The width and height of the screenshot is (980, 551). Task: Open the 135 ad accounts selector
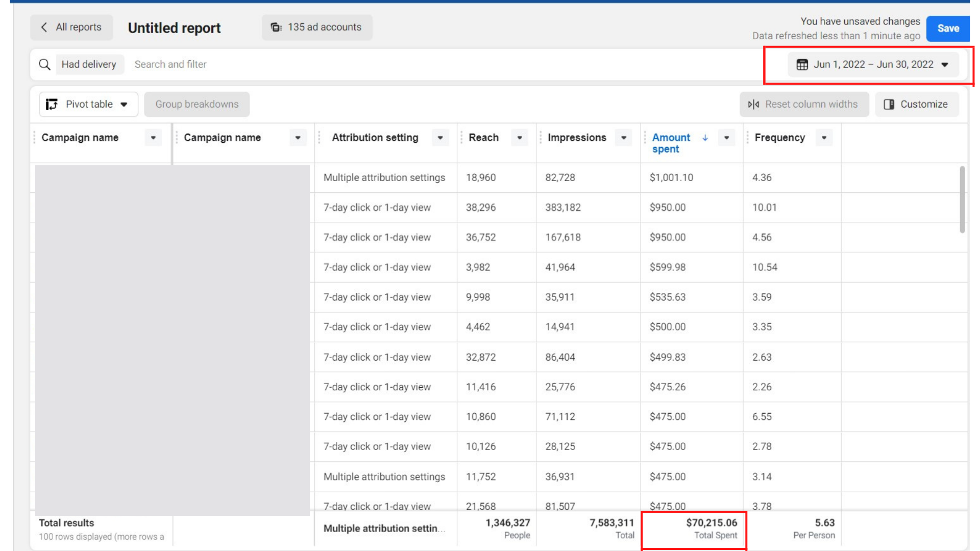point(317,27)
